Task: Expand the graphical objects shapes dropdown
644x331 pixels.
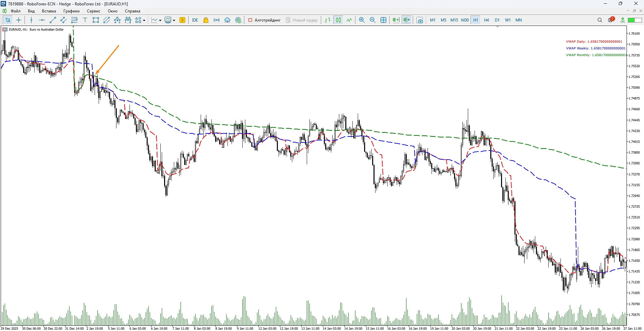Action: [144, 20]
